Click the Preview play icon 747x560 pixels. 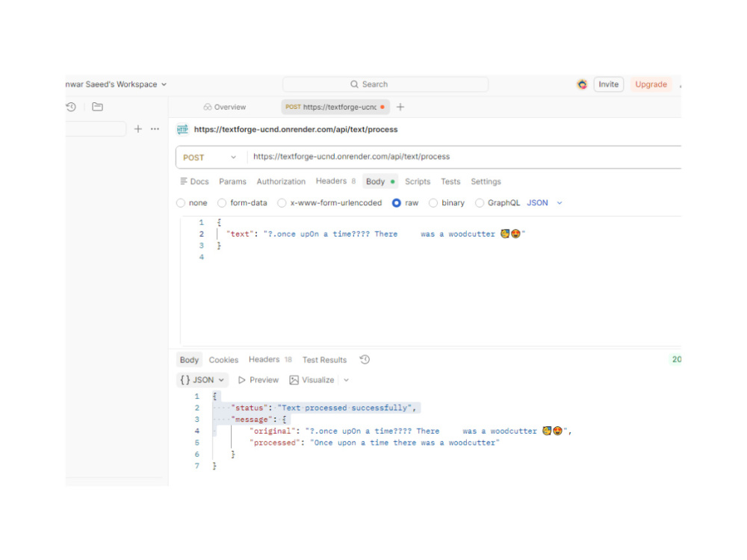coord(241,380)
